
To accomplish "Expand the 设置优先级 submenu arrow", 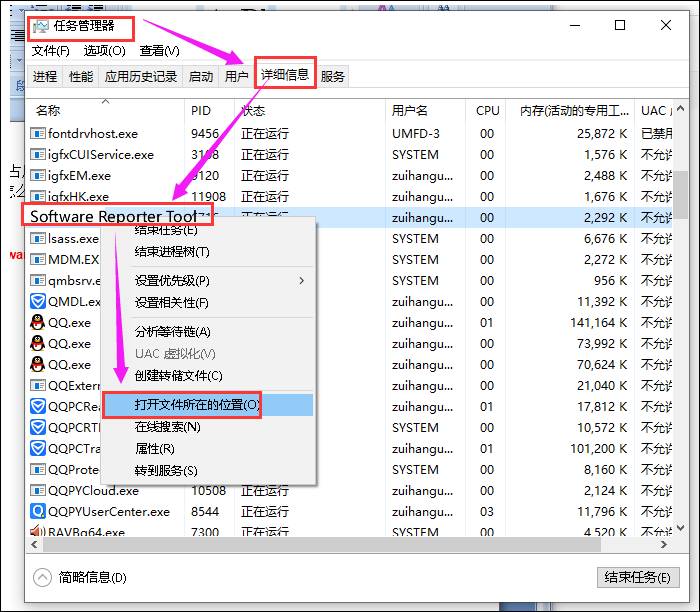I will coord(302,280).
